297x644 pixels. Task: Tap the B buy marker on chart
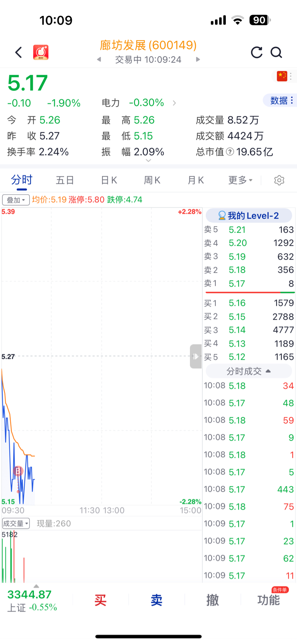(x=18, y=471)
